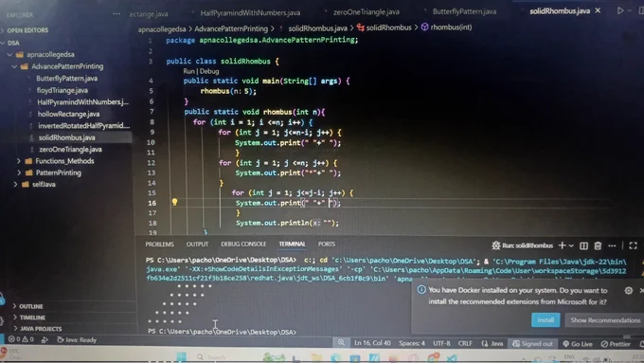The width and height of the screenshot is (644, 363).
Task: Expand the PatternPrinting folder
Action: pos(59,172)
